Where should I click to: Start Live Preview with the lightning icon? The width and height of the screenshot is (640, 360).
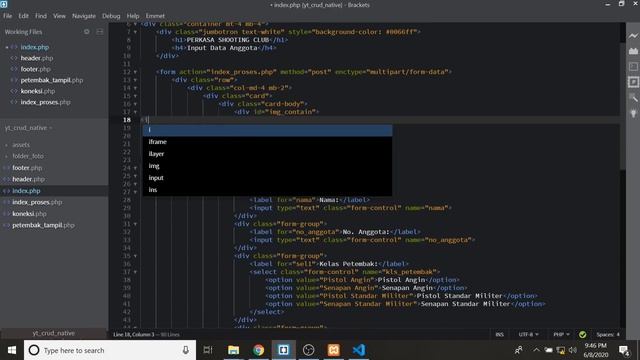point(633,36)
